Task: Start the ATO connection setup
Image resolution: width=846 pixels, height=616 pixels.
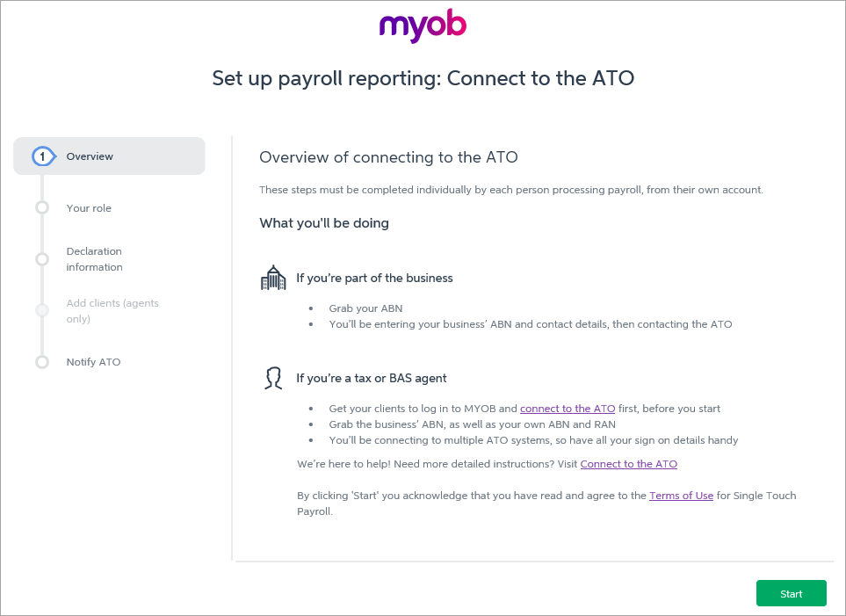Action: tap(791, 593)
